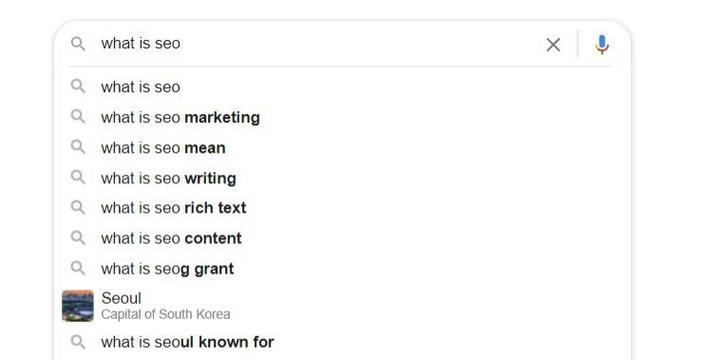Clear the search box with X icon
The height and width of the screenshot is (360, 703).
553,44
